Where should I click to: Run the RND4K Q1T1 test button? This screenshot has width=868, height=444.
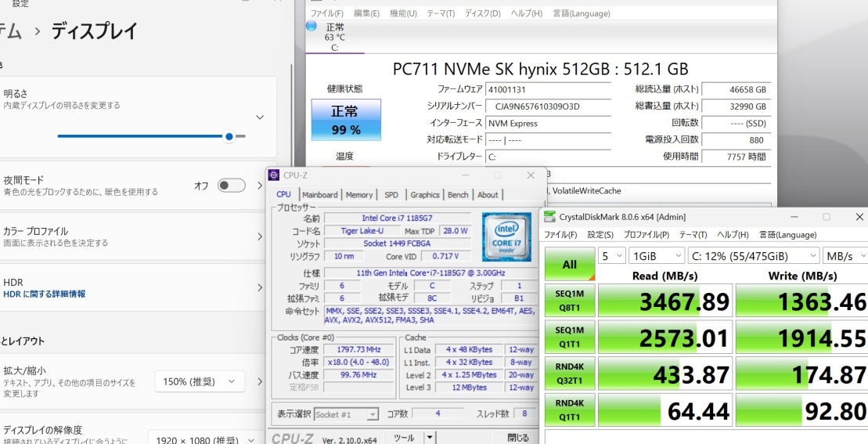point(570,410)
